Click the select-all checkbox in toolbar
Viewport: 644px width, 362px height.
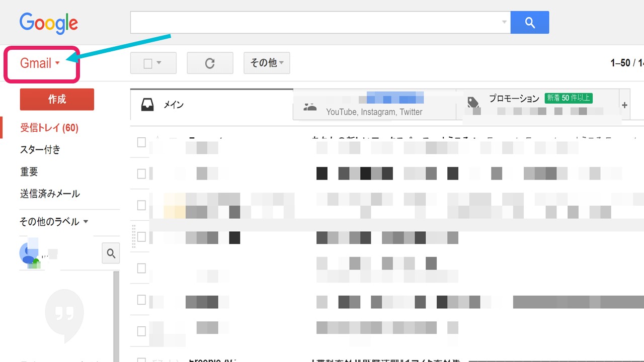pos(148,63)
